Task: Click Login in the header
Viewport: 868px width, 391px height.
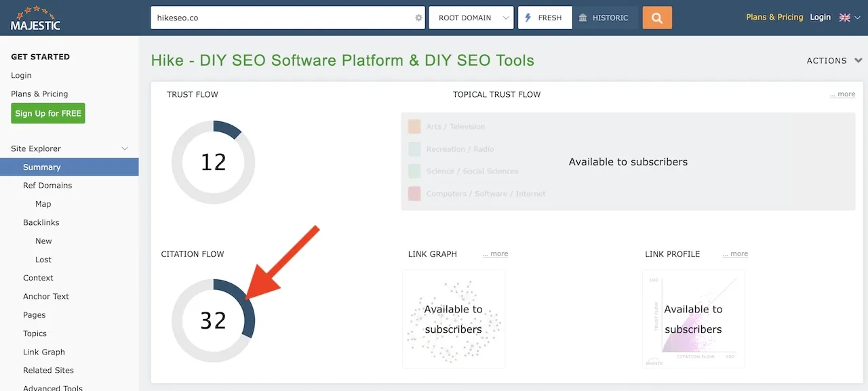Action: pos(820,17)
